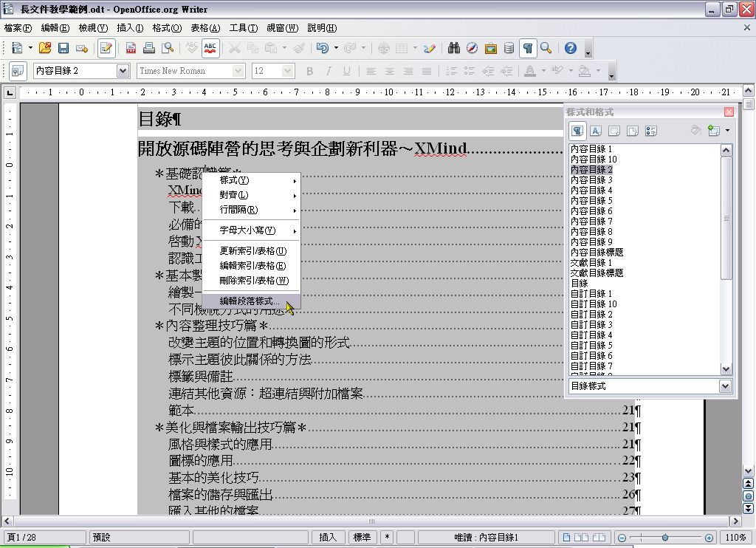The height and width of the screenshot is (548, 756).
Task: Switch to book view layout in the status bar
Action: pyautogui.click(x=599, y=538)
